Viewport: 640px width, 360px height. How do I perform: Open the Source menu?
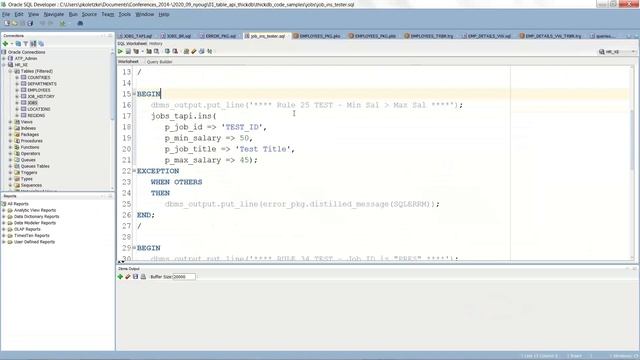pos(89,14)
